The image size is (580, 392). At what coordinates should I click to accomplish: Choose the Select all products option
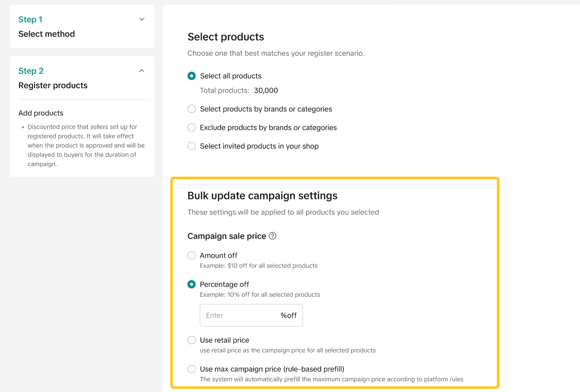192,76
